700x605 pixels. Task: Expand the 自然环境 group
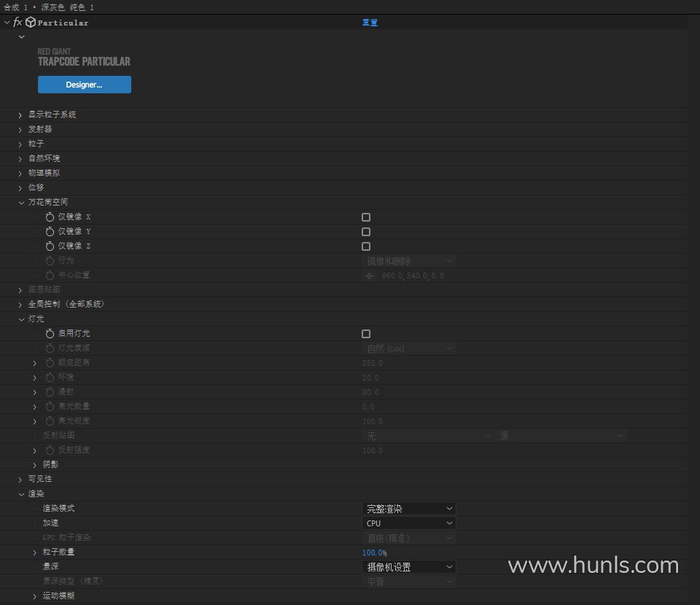20,159
